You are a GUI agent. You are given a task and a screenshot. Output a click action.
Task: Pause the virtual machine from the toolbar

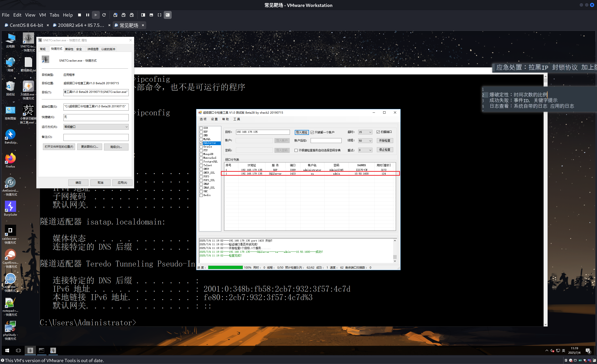pyautogui.click(x=87, y=15)
